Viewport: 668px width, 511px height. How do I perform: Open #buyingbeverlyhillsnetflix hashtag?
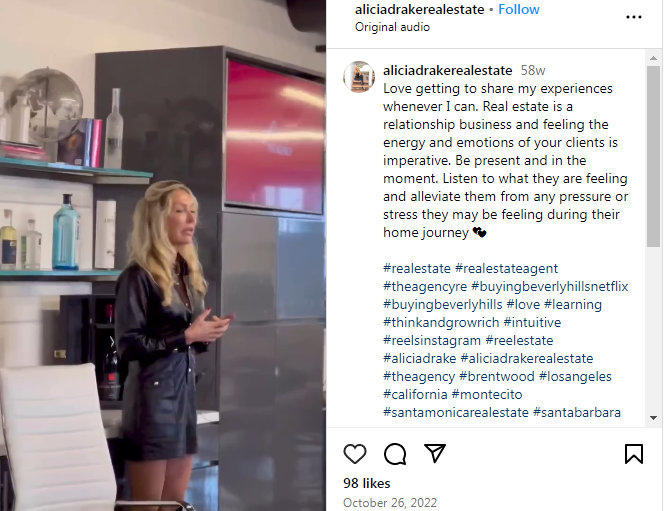point(550,286)
